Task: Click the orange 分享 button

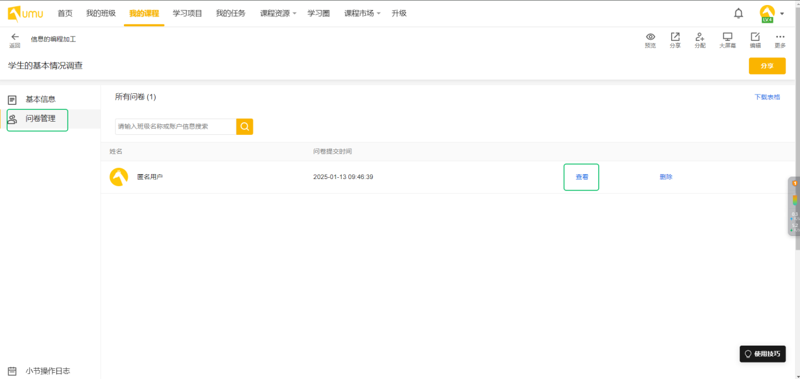Action: [767, 66]
